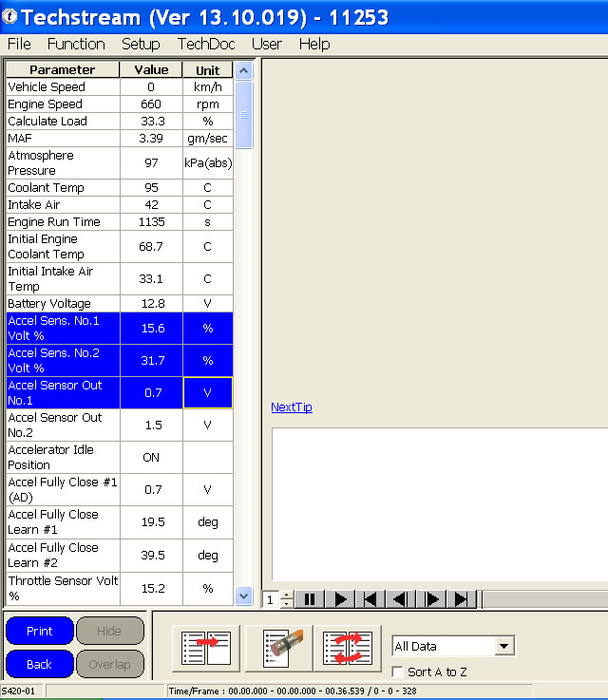Screen dimensions: 608x700
Task: Click the data list transfer arrow icon
Action: point(205,649)
